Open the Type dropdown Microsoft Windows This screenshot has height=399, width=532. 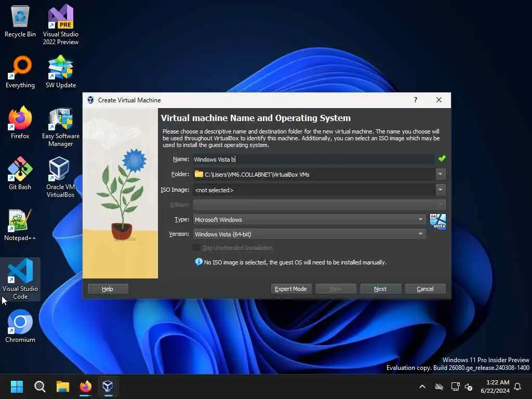pyautogui.click(x=309, y=220)
